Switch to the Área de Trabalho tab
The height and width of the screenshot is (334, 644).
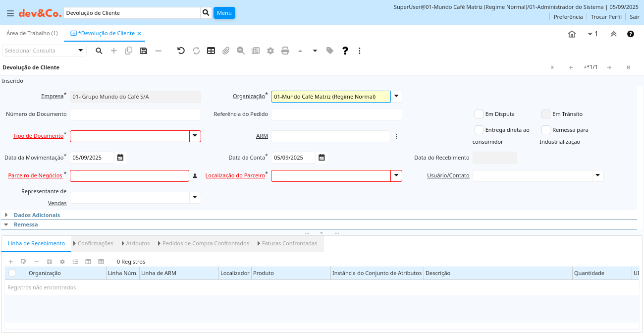(x=32, y=33)
